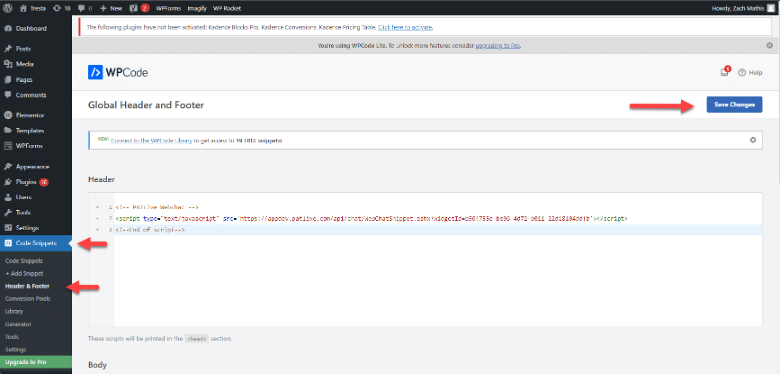
Task: Click the user avatar thumbnail
Action: click(771, 8)
